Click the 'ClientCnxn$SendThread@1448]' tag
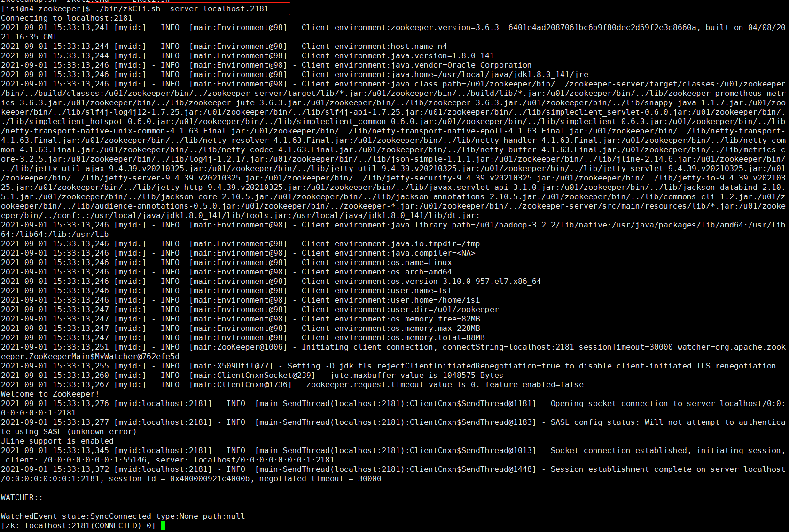 pos(473,469)
